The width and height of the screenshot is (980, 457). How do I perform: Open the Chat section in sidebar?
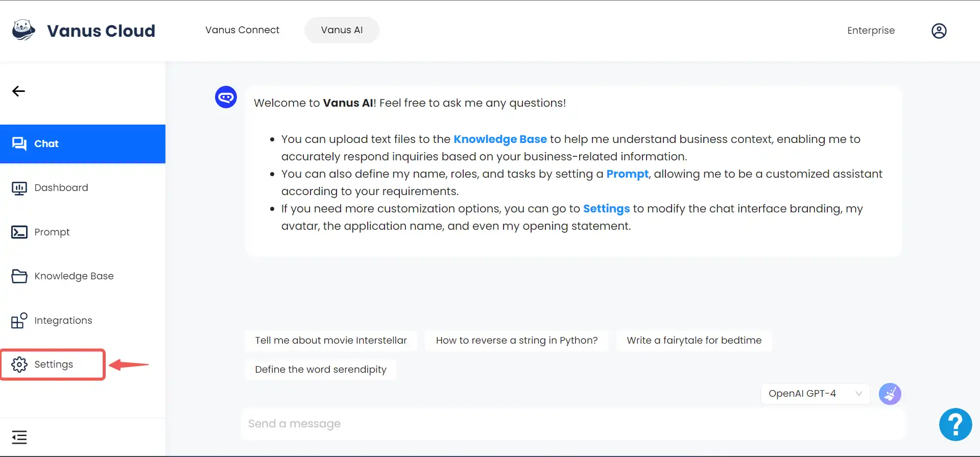(x=83, y=144)
